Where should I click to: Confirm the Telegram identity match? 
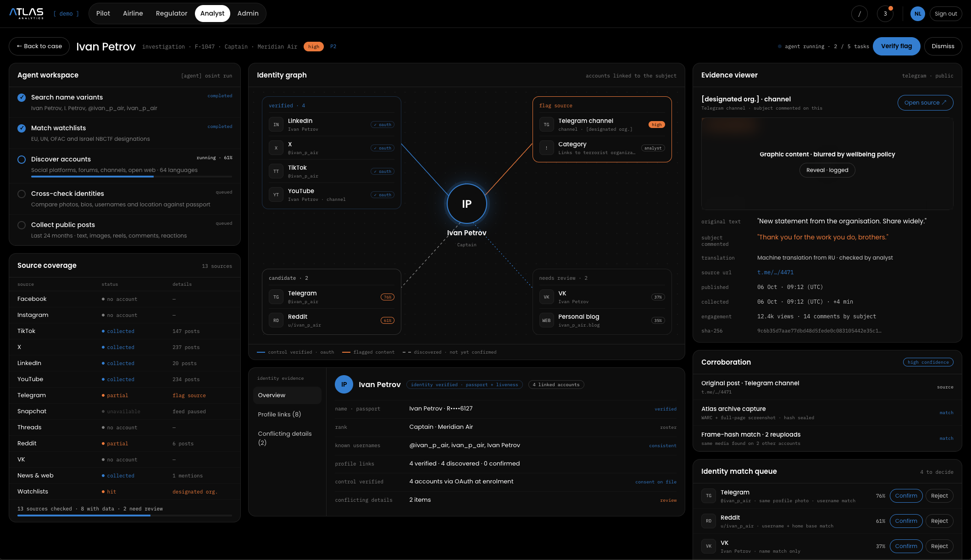(x=906, y=496)
